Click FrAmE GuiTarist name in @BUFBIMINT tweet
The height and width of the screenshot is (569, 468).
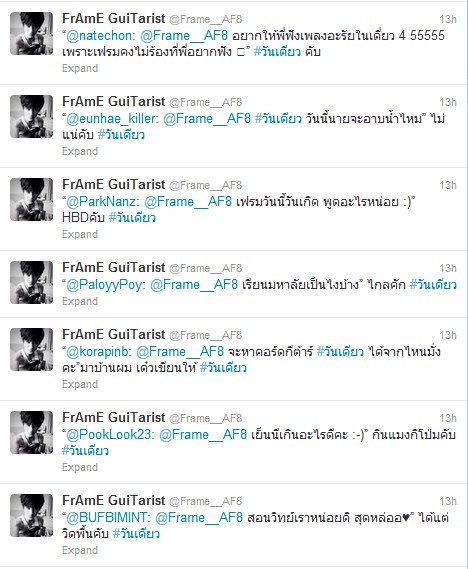114,500
